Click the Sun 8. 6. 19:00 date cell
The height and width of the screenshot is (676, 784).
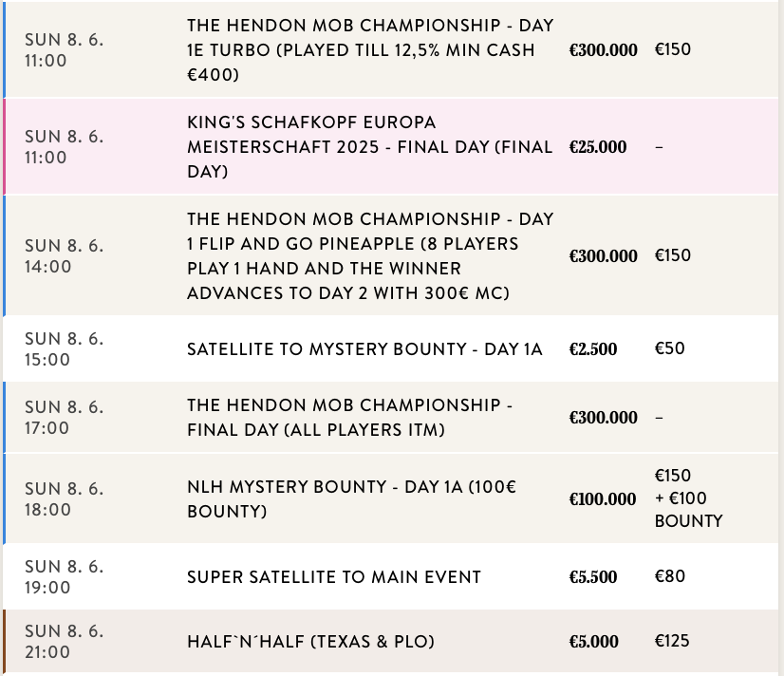click(x=64, y=576)
